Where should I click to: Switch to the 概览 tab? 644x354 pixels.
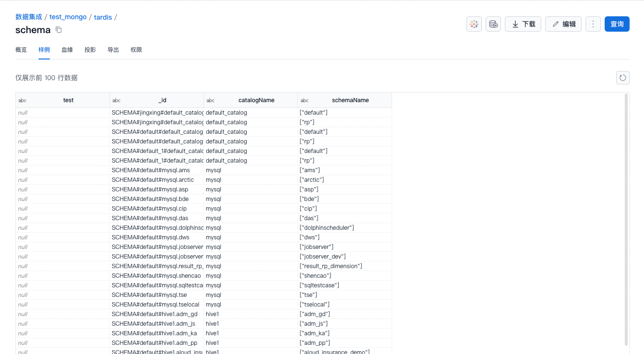pyautogui.click(x=21, y=50)
